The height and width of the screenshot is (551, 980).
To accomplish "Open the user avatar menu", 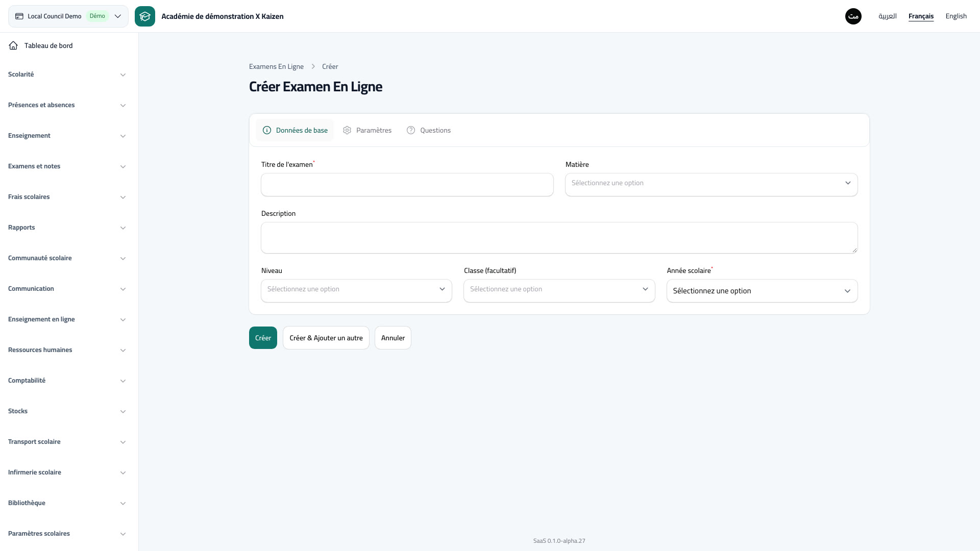I will point(853,16).
